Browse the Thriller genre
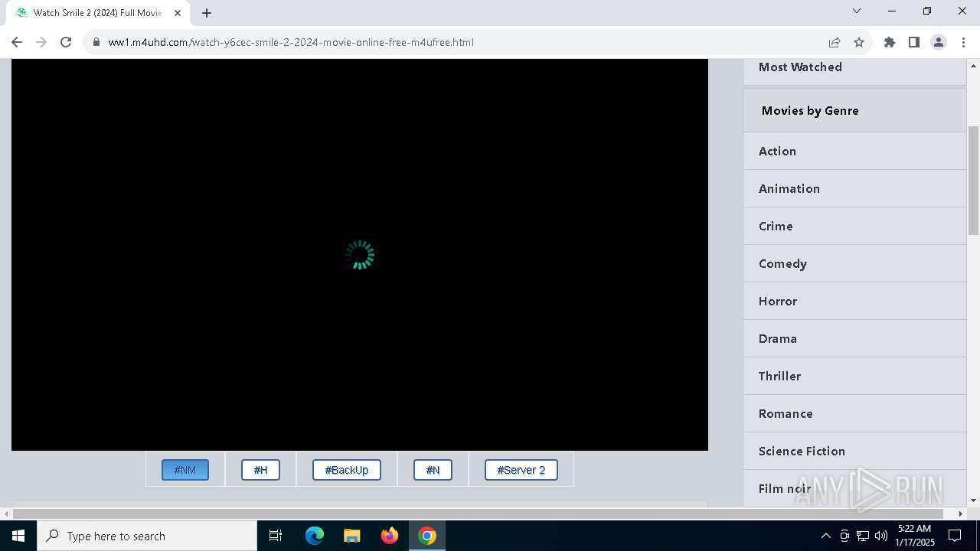Screen dimensions: 980x551 [x=854, y=376]
